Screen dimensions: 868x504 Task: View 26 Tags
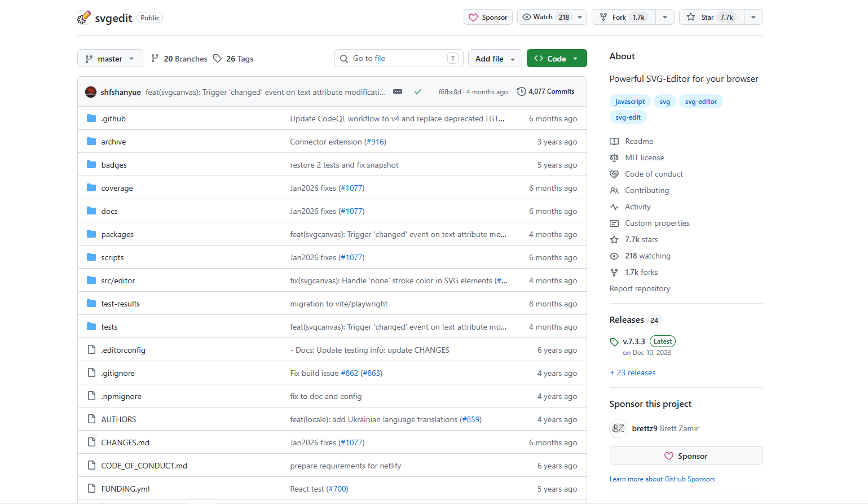coord(233,59)
